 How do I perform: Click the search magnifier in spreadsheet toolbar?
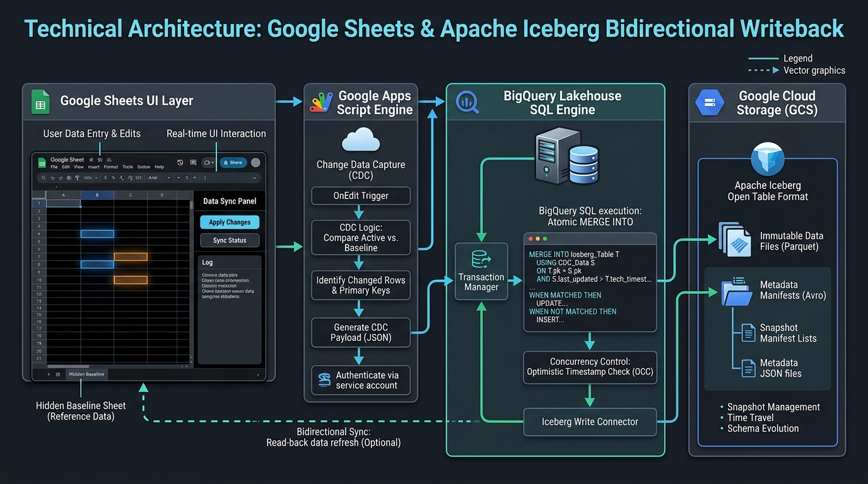44,178
